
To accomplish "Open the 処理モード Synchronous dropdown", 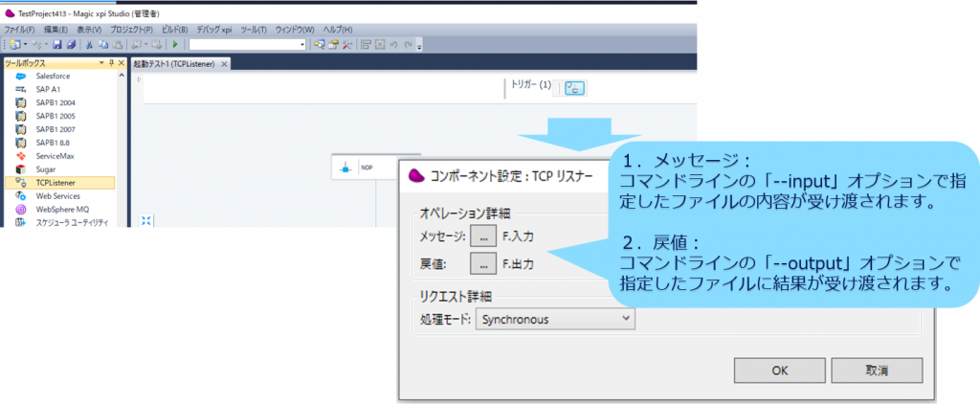I will 555,318.
